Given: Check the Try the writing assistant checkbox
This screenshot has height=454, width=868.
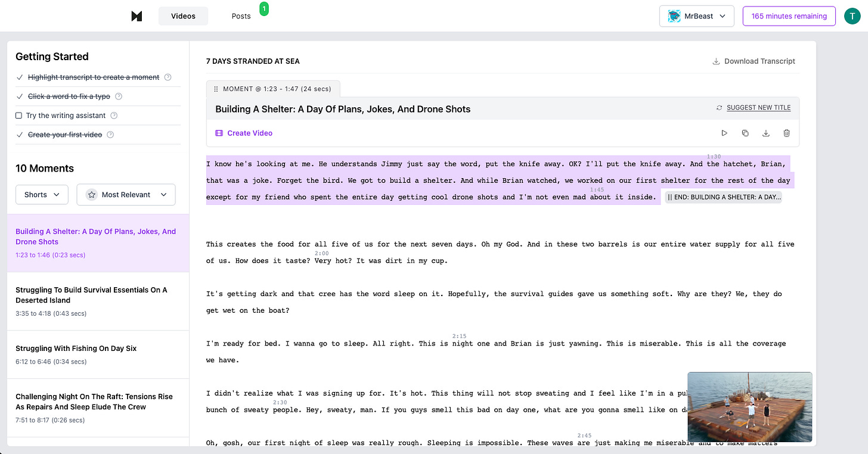Looking at the screenshot, I should coord(19,116).
